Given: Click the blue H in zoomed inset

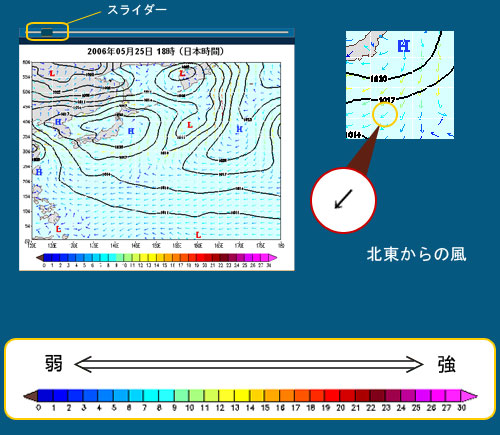Looking at the screenshot, I should (x=404, y=46).
